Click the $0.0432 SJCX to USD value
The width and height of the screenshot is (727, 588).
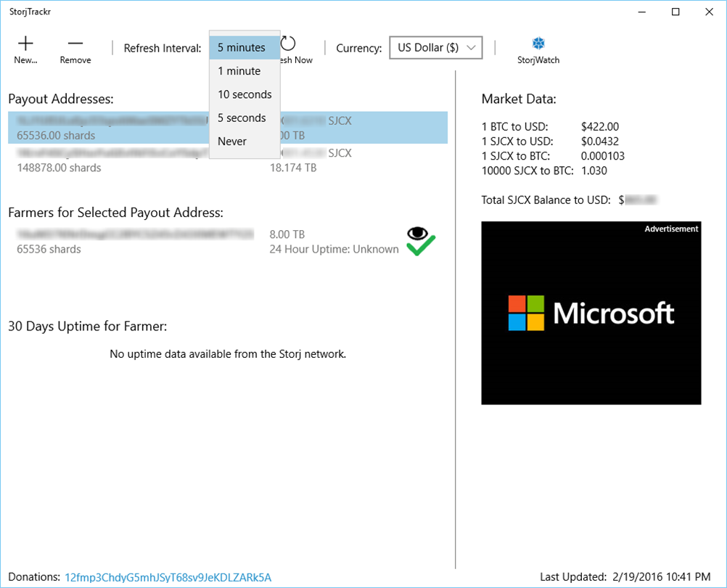(x=600, y=142)
